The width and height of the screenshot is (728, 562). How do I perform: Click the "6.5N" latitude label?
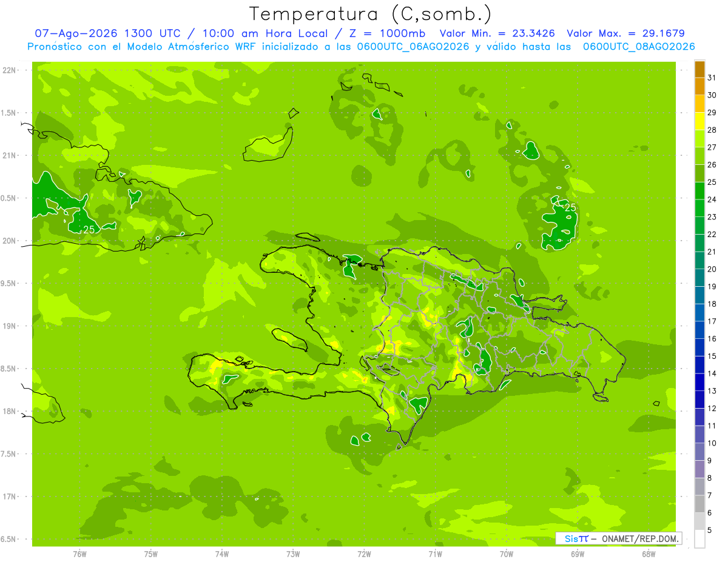tap(9, 539)
